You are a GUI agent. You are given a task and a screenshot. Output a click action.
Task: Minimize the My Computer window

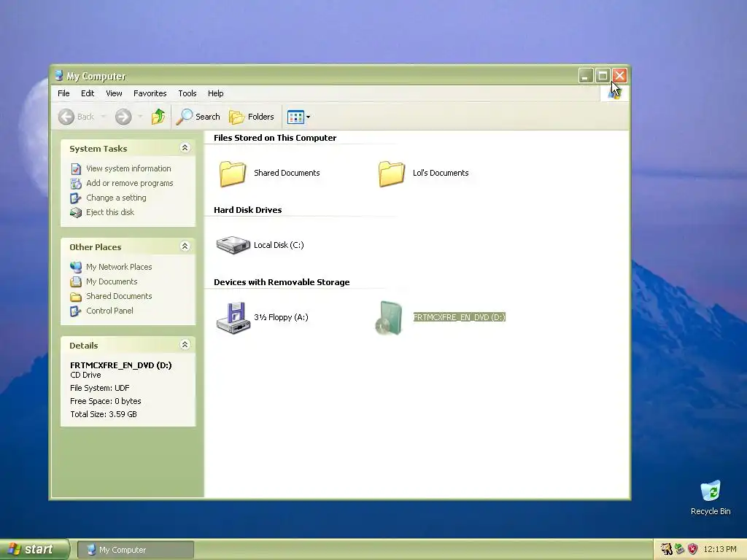(x=586, y=75)
